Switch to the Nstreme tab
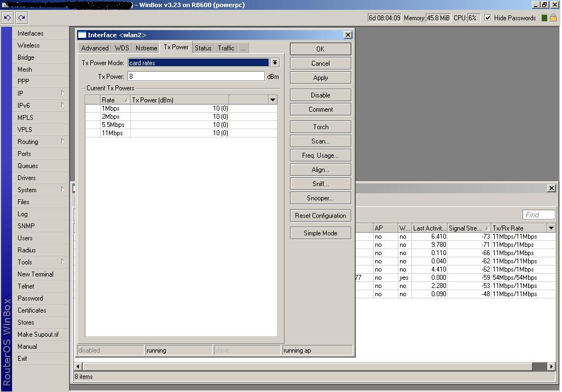Screen dimensions: 562x392 [146, 48]
